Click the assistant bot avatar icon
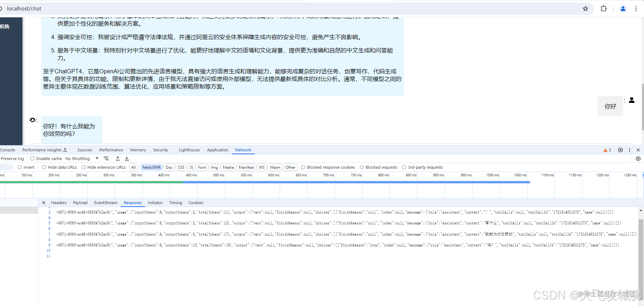Viewport: 644px width, 306px height. tap(33, 120)
